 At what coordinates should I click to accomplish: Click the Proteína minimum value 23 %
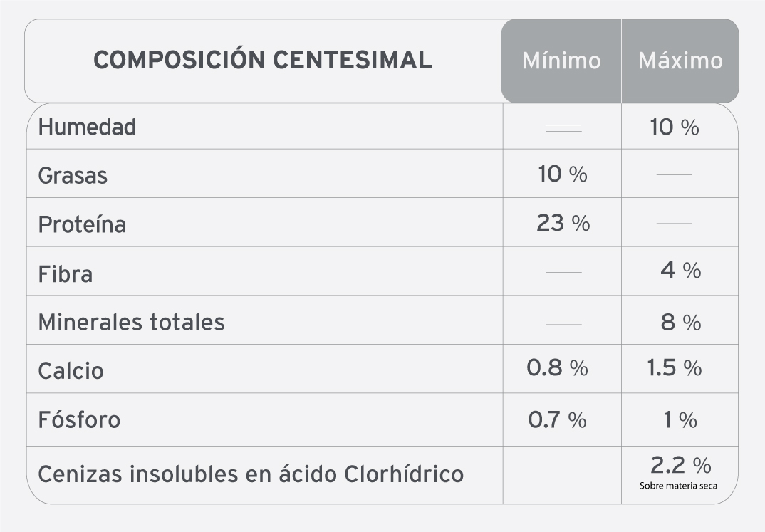point(563,223)
